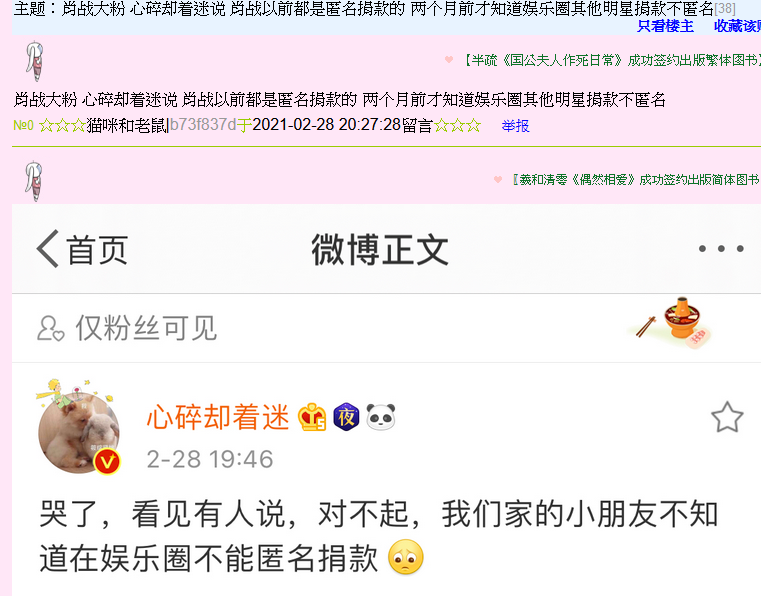The image size is (761, 596).
Task: Click the hotpot decoration sticker
Action: [673, 322]
